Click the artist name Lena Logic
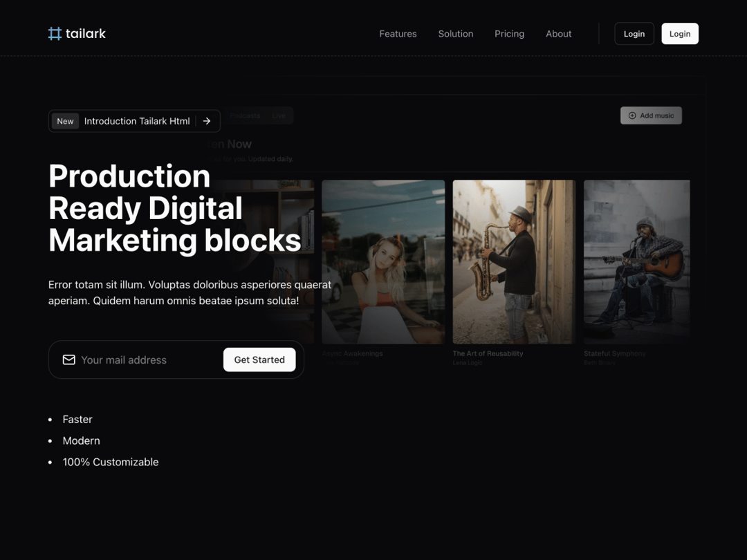Viewport: 747px width, 560px height. tap(468, 363)
